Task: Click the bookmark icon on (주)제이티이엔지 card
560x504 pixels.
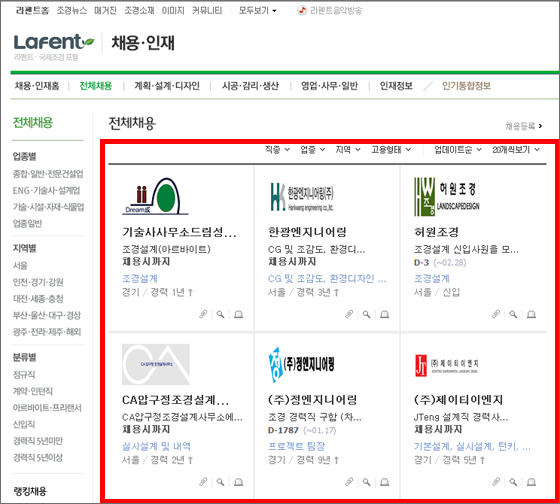Action: coord(531,482)
